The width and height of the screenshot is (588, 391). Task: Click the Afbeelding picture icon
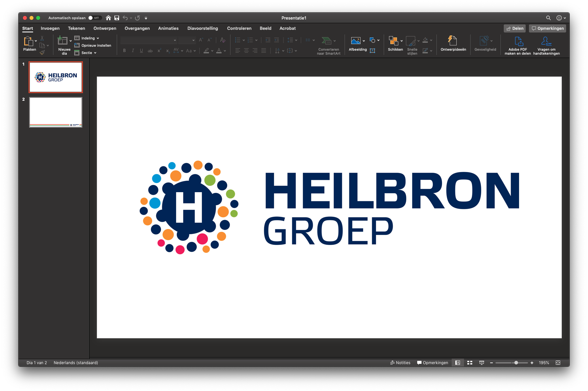click(356, 41)
